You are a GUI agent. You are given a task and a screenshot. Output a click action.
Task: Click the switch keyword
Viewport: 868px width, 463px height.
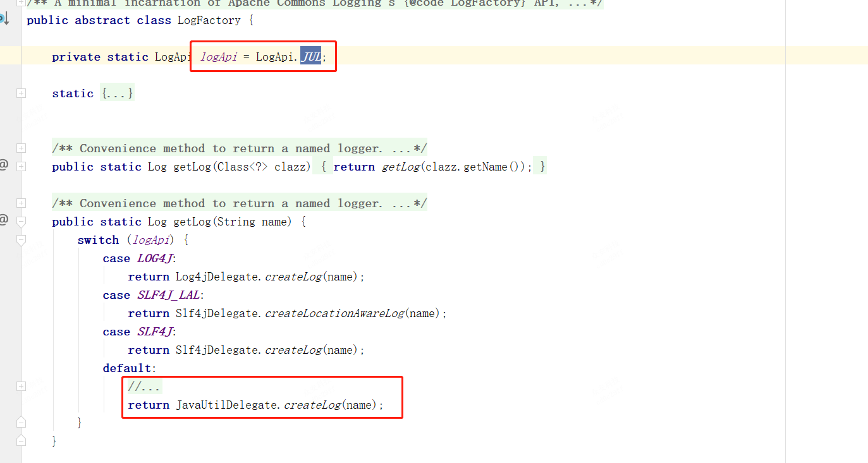[98, 240]
